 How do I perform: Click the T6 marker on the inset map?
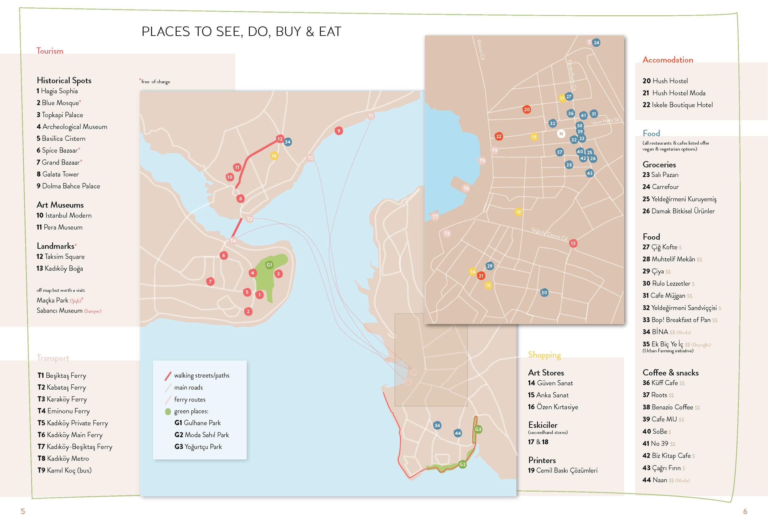click(x=466, y=188)
